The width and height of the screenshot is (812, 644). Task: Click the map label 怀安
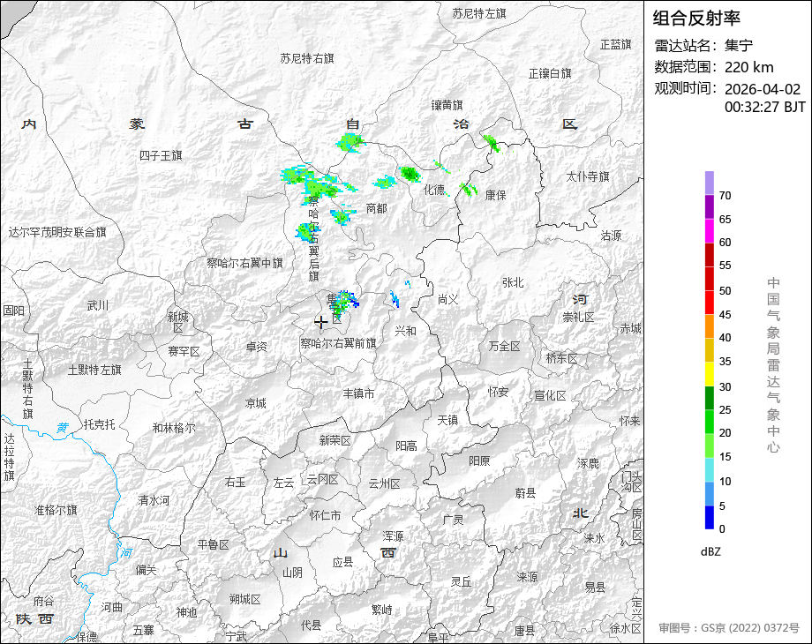[498, 393]
